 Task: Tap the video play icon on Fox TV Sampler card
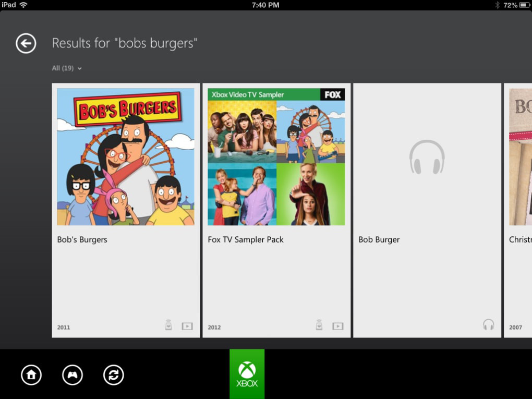pos(338,327)
